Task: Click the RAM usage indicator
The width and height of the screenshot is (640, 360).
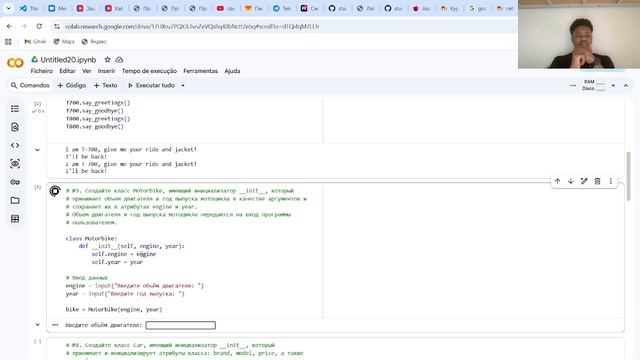Action: click(594, 85)
